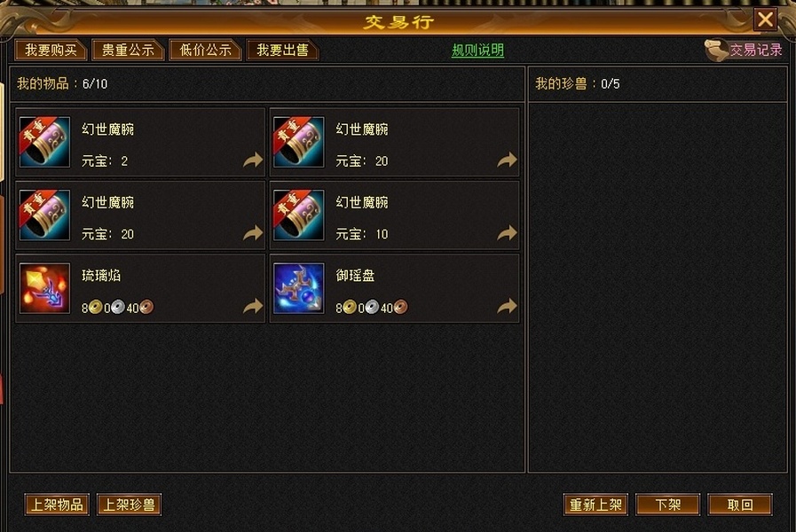
Task: Close the 交易行 window
Action: (x=765, y=20)
